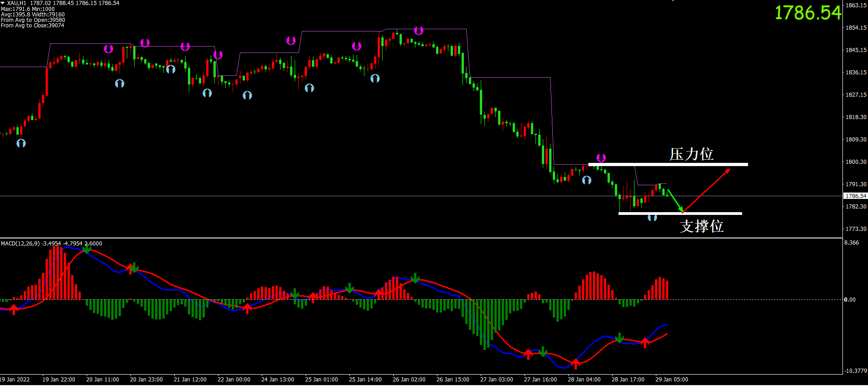Select the green downward forecast arrow
Viewport: 868px width, 386px height.
point(676,201)
